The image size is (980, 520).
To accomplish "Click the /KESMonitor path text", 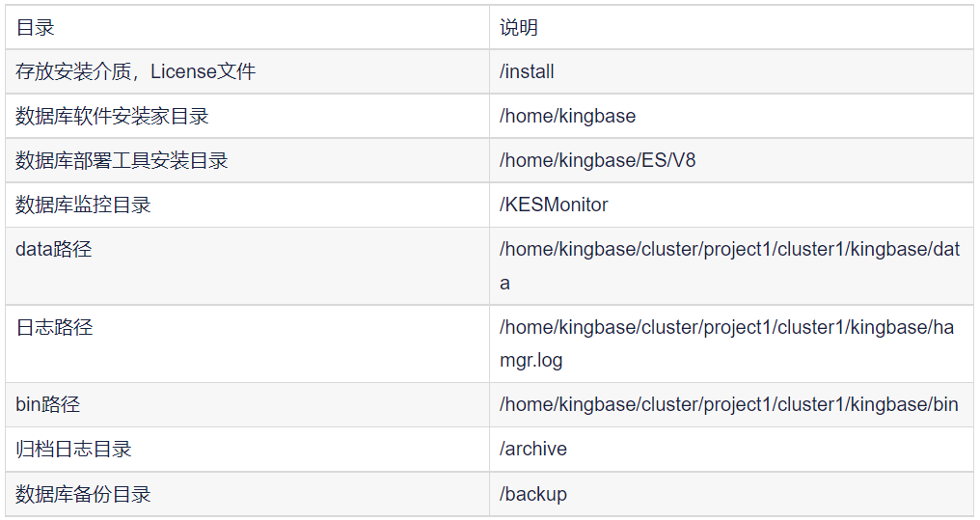I will [x=554, y=205].
